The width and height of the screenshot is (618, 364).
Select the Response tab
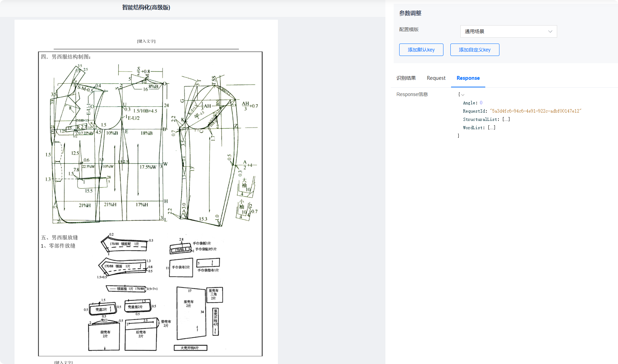468,78
